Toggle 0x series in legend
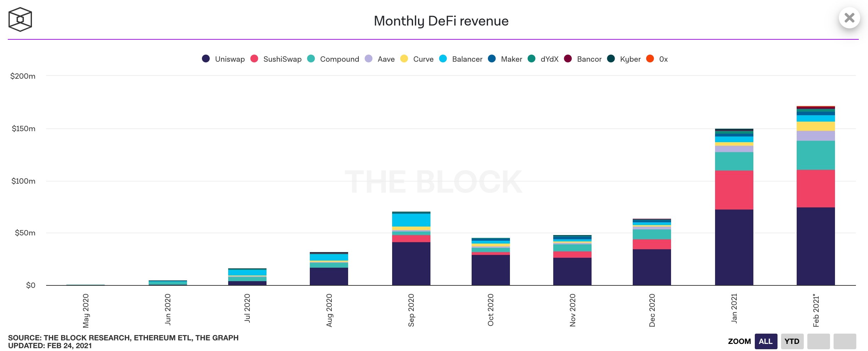Screen dimensions: 868x351 pos(657,59)
